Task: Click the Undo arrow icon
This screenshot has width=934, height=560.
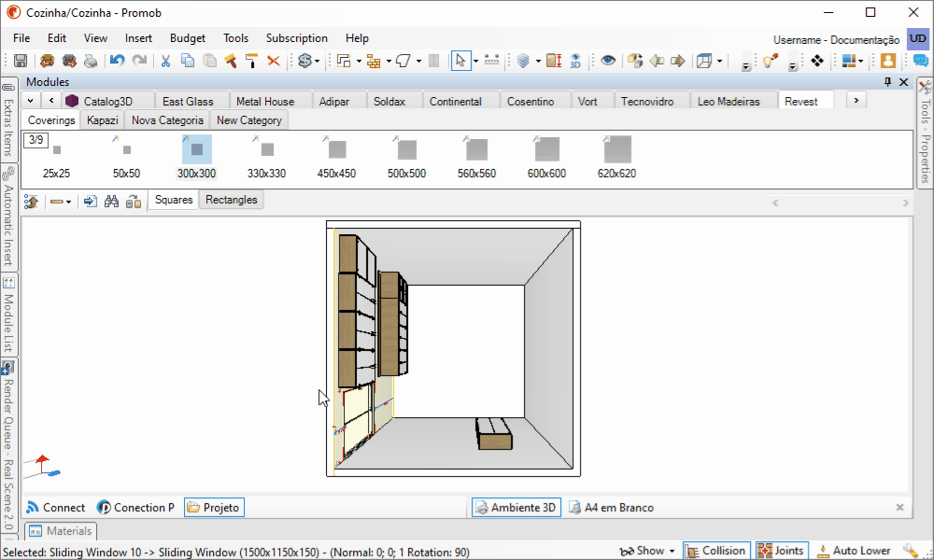Action: coord(117,61)
